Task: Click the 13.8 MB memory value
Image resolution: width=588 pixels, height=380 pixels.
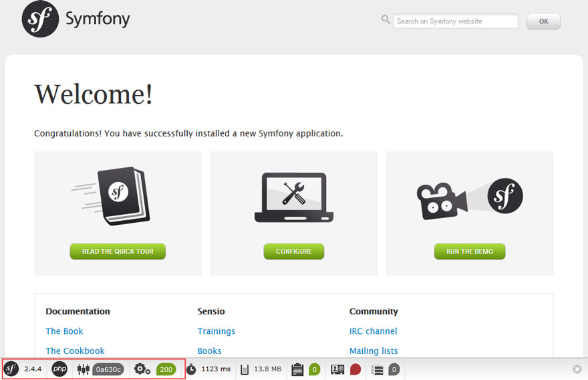Action: pyautogui.click(x=267, y=369)
